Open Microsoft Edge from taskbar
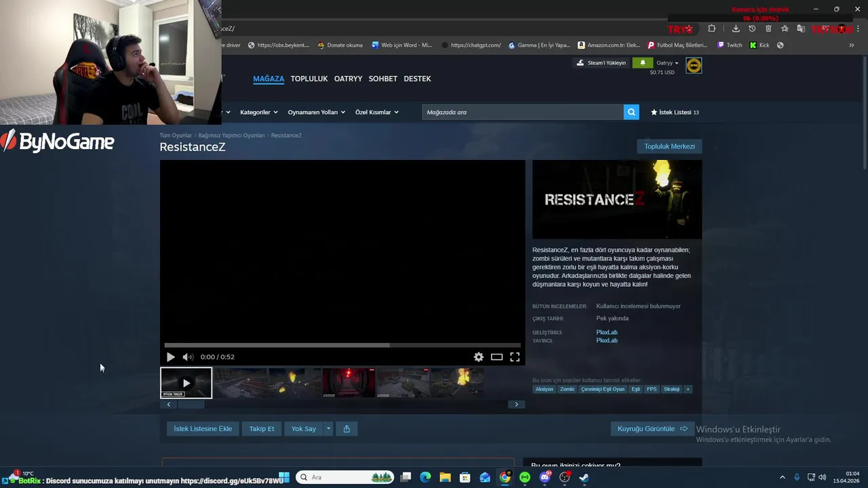 click(x=425, y=477)
